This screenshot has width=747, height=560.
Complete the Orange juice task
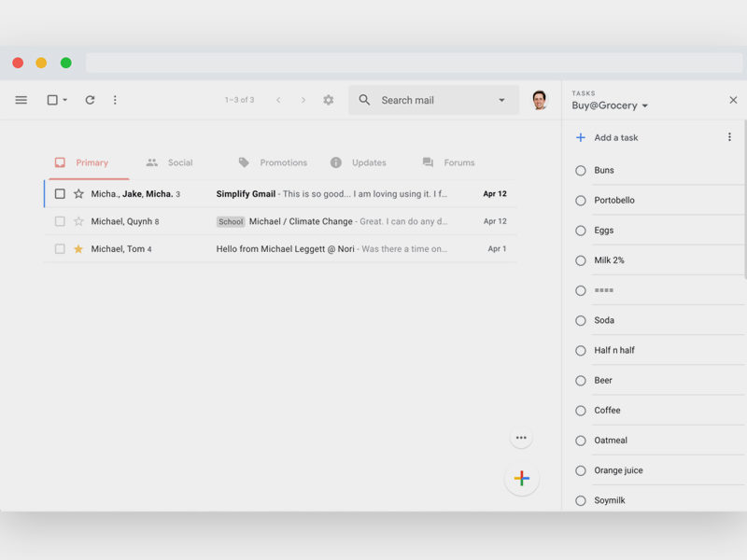581,470
